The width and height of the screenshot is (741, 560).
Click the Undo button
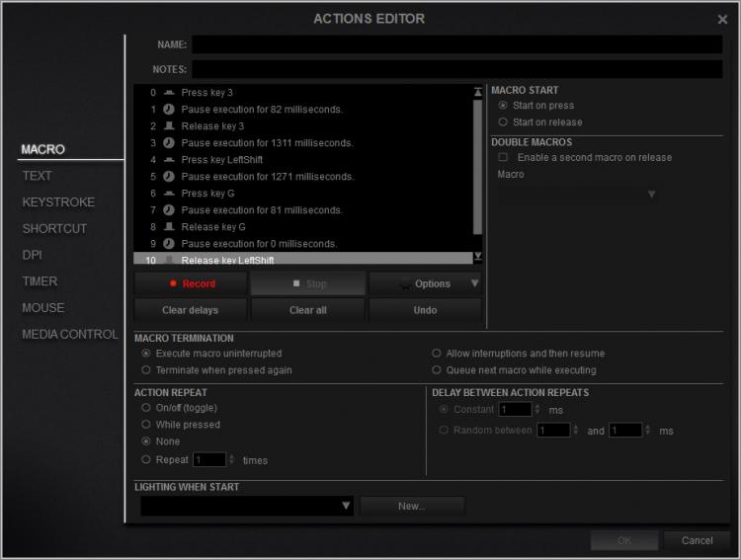pos(425,310)
